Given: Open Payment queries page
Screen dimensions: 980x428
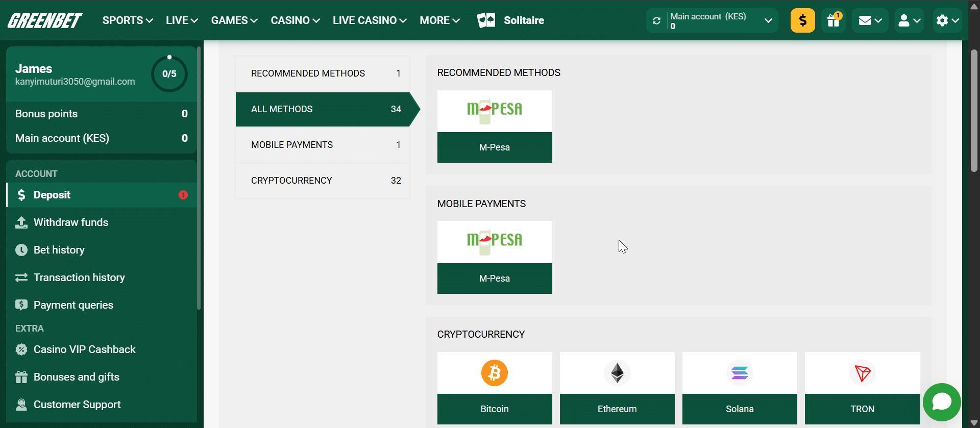Looking at the screenshot, I should pos(102,305).
